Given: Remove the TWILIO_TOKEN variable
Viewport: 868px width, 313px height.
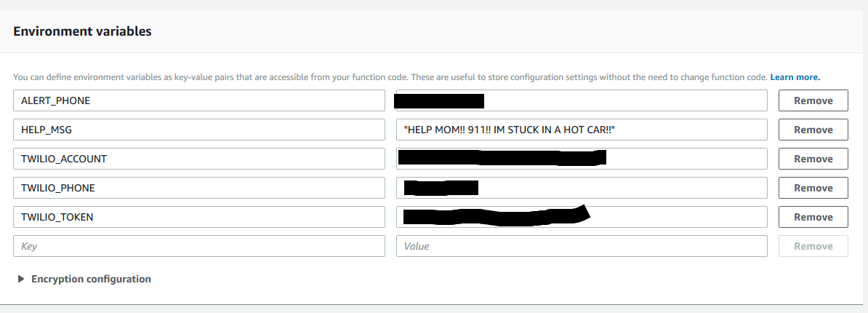Looking at the screenshot, I should [x=813, y=217].
